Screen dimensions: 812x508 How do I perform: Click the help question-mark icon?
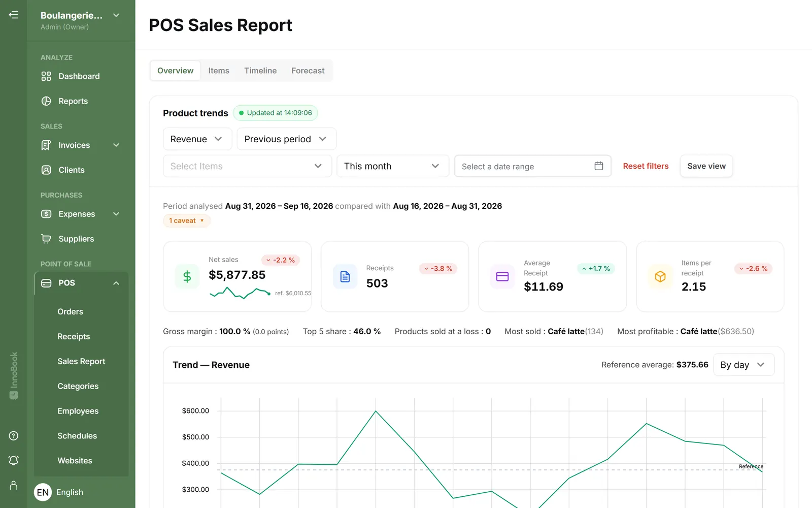coord(14,436)
